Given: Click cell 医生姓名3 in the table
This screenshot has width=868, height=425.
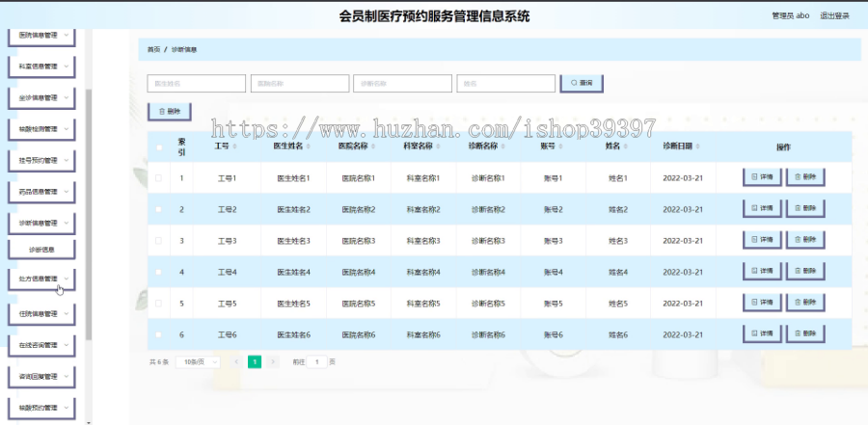Looking at the screenshot, I should [x=293, y=241].
